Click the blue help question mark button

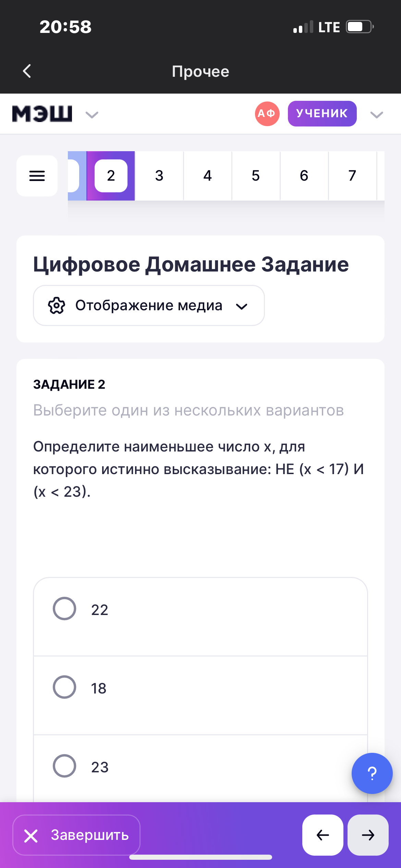pos(372,773)
